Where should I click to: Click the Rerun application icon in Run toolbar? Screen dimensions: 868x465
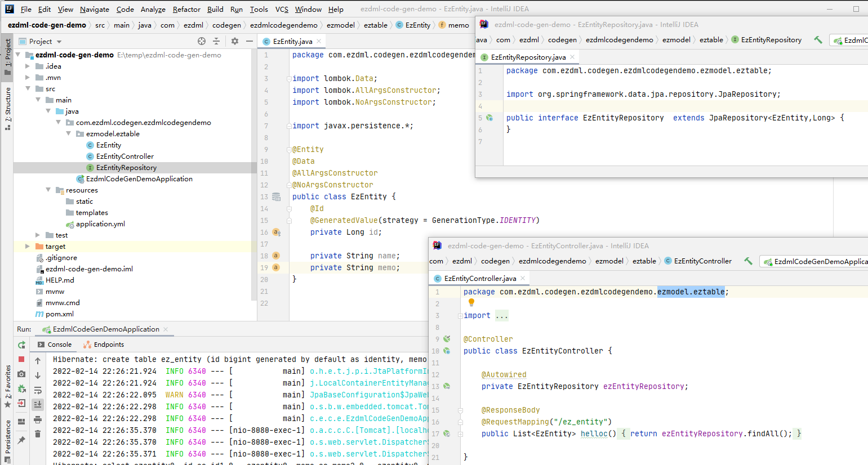[21, 345]
